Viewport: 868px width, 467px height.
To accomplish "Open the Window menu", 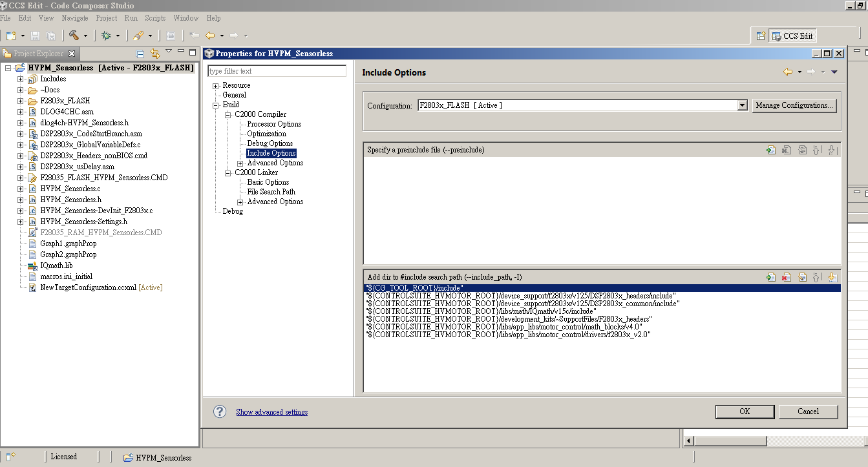I will click(186, 18).
